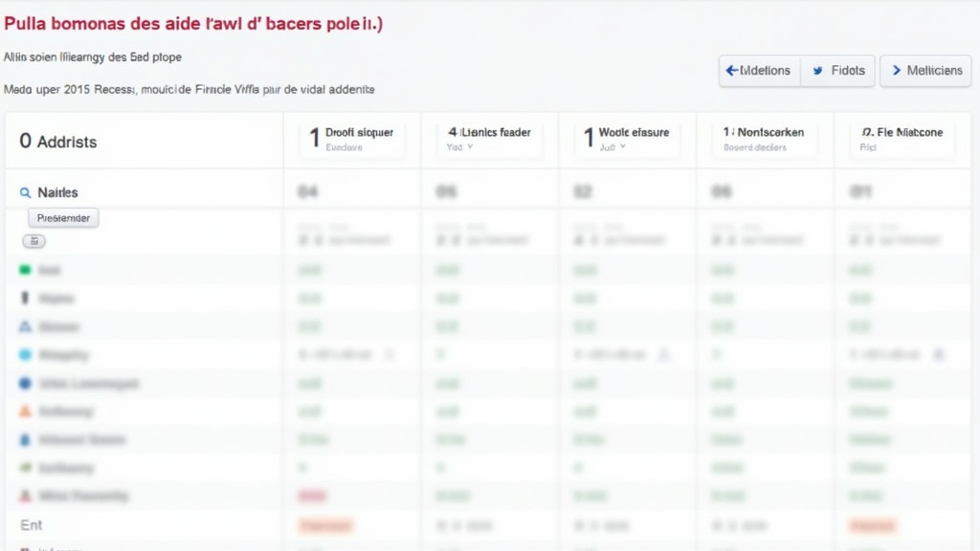
Task: Toggle the highlighted orange status cell near Ent
Action: (325, 525)
